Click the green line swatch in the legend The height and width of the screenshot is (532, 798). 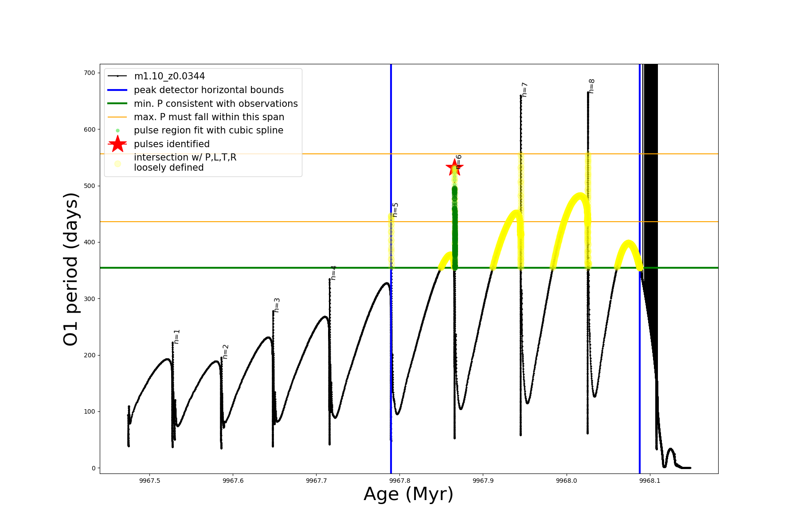point(117,104)
